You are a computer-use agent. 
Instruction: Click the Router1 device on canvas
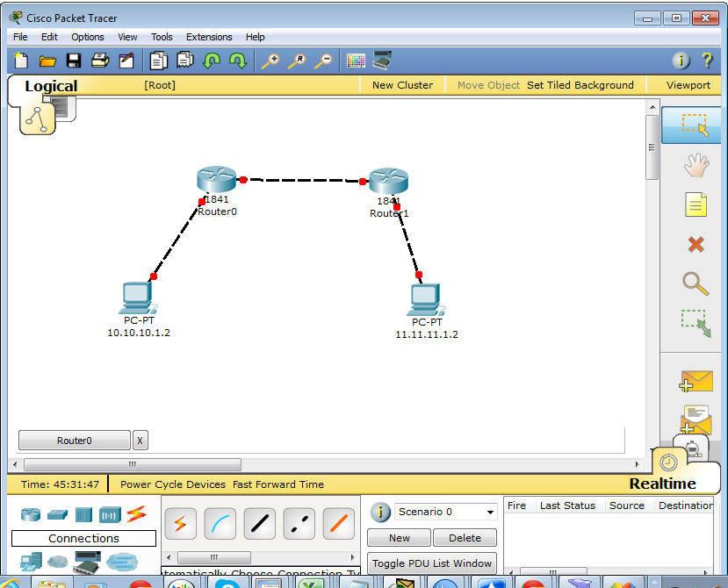coord(389,181)
